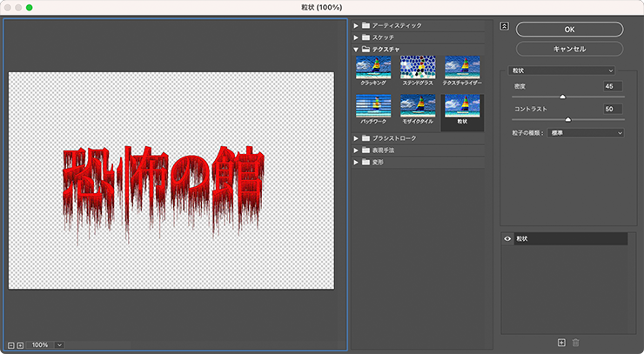Close the dialog with red window button
Image resolution: width=644 pixels, height=354 pixels.
coord(7,7)
